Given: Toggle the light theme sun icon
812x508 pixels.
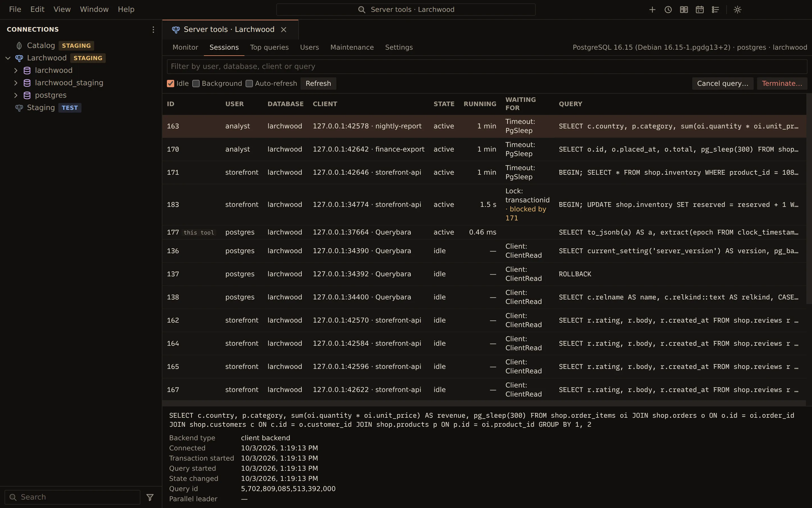Looking at the screenshot, I should [737, 10].
